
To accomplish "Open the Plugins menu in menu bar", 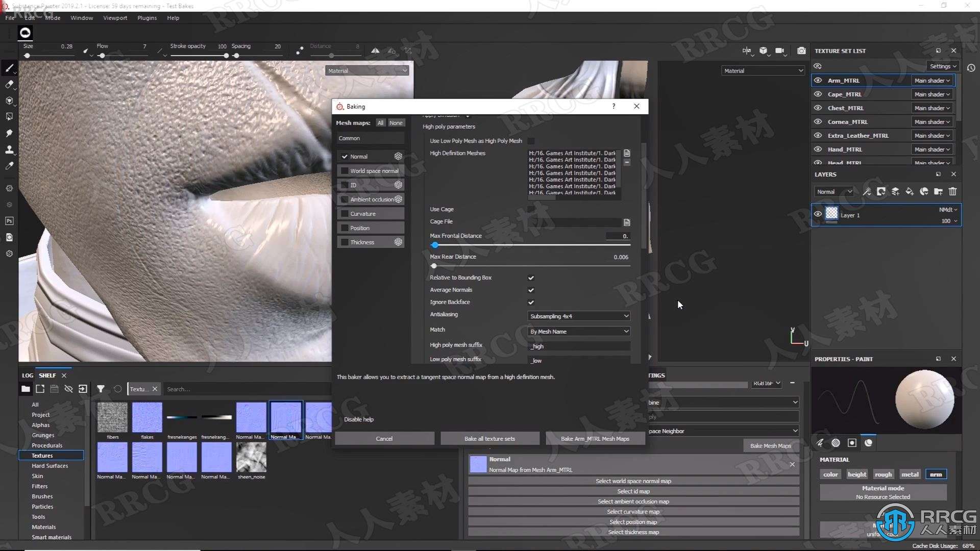I will click(x=146, y=17).
